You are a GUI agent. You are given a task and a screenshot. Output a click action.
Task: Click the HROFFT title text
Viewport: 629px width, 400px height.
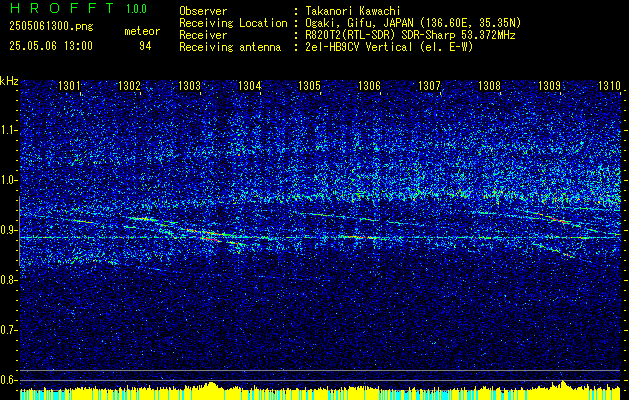(x=61, y=8)
